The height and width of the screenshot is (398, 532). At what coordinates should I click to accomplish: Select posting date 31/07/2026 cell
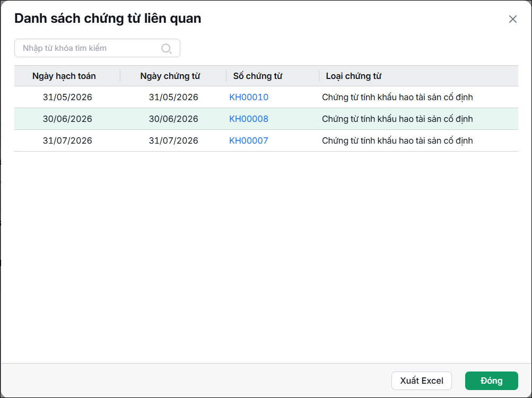[x=67, y=140]
